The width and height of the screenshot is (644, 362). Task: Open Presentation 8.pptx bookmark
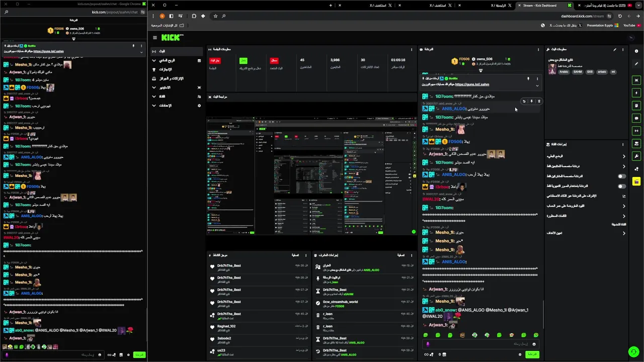pyautogui.click(x=603, y=25)
